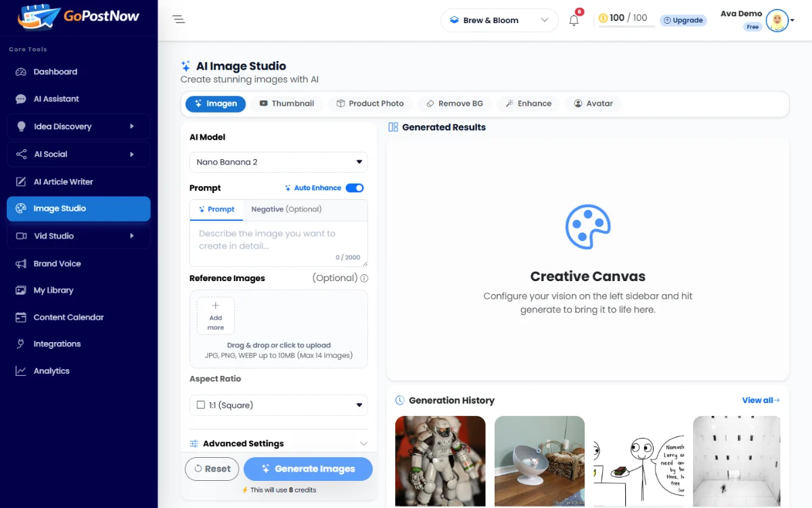
Task: Open Dashboard from the sidebar icon
Action: pyautogui.click(x=21, y=72)
